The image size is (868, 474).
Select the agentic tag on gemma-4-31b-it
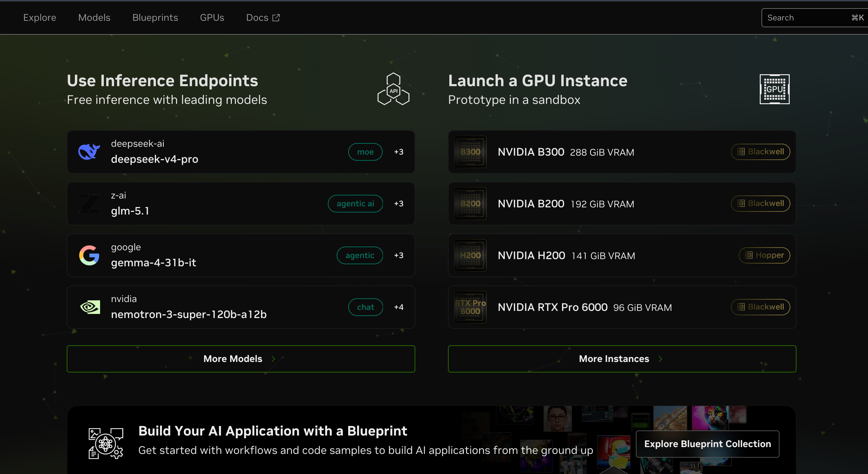click(360, 255)
